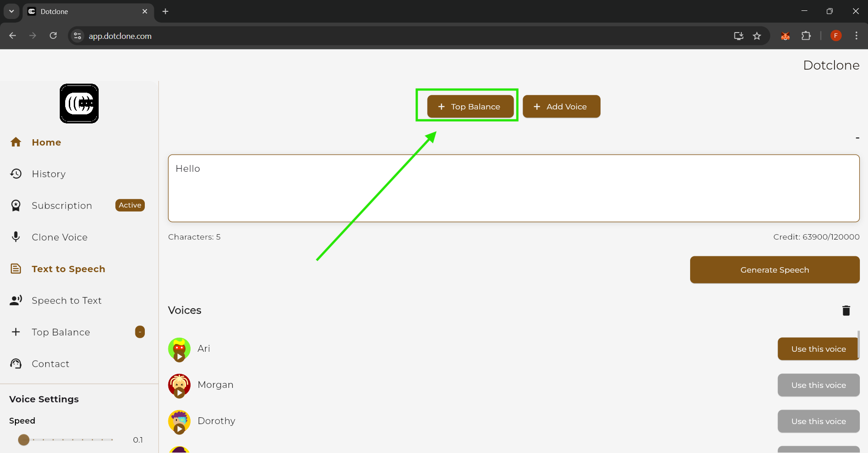
Task: Click the Speed slider handle
Action: click(24, 439)
